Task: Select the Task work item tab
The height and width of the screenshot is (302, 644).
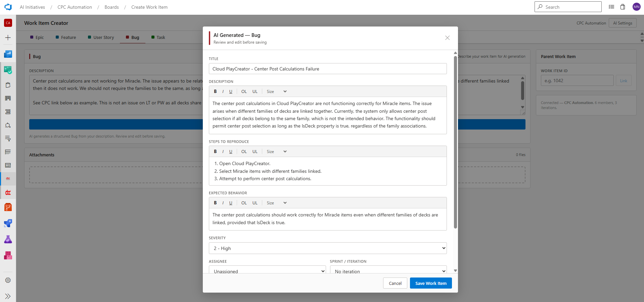Action: tap(158, 37)
